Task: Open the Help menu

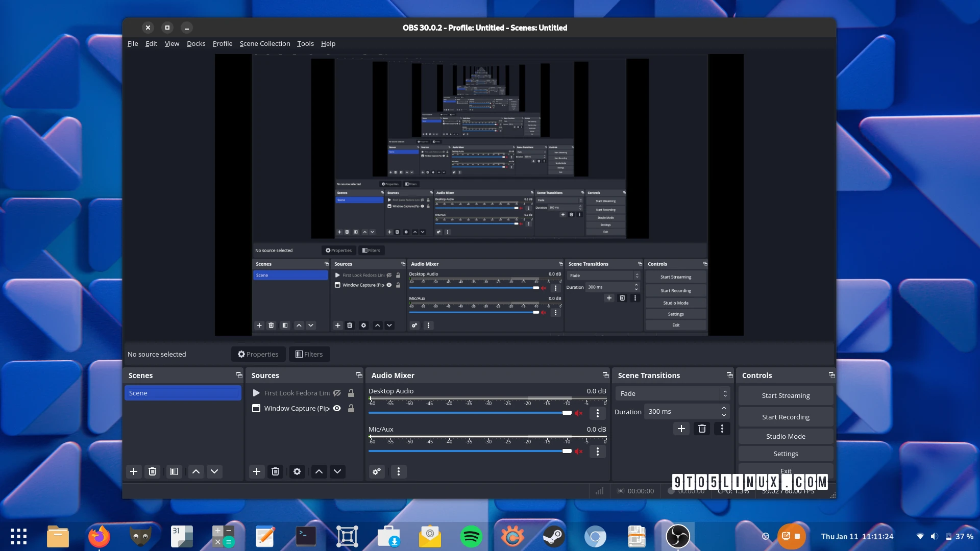Action: [x=328, y=43]
